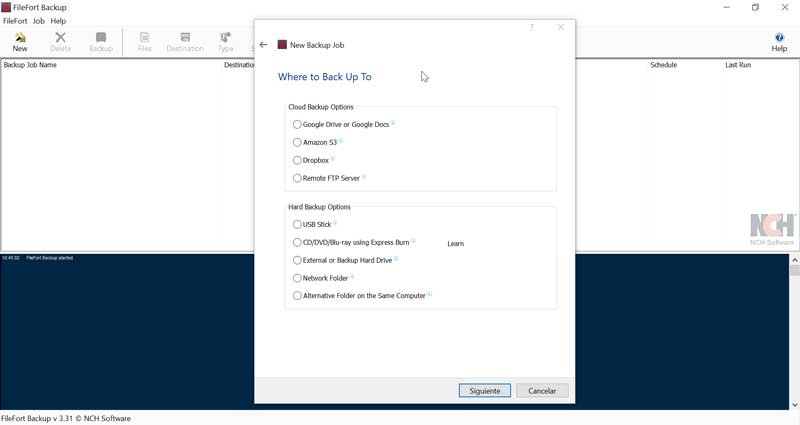Screen dimensions: 800x425
Task: Click the 'Where to Back Up To' heading
Action: pos(324,77)
